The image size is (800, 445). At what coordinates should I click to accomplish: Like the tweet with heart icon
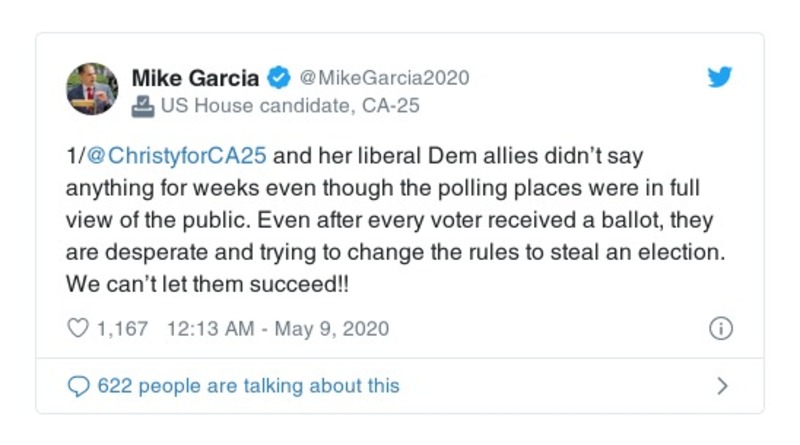click(77, 329)
